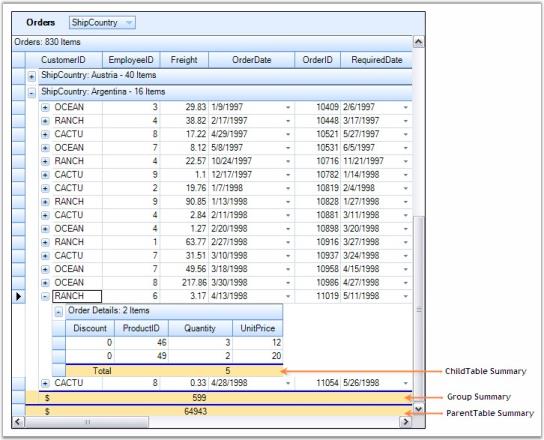This screenshot has width=544, height=440.
Task: Click group summary value 599
Action: tap(199, 398)
